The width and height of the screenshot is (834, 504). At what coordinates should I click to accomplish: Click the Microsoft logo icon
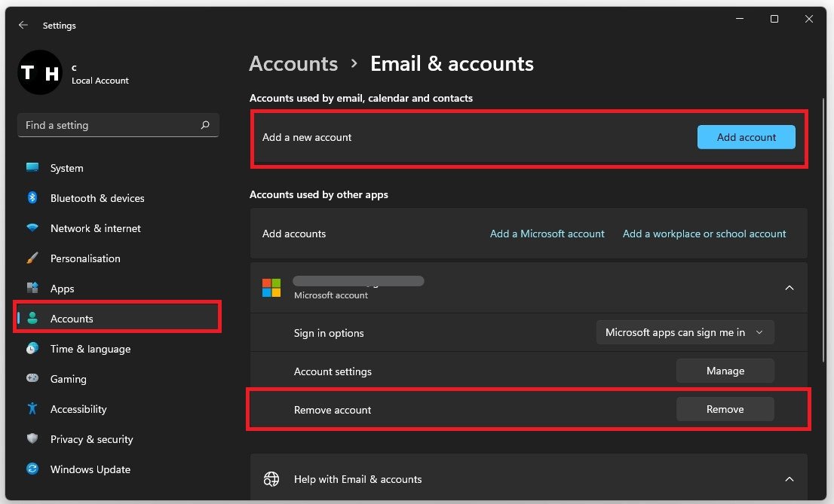[271, 288]
